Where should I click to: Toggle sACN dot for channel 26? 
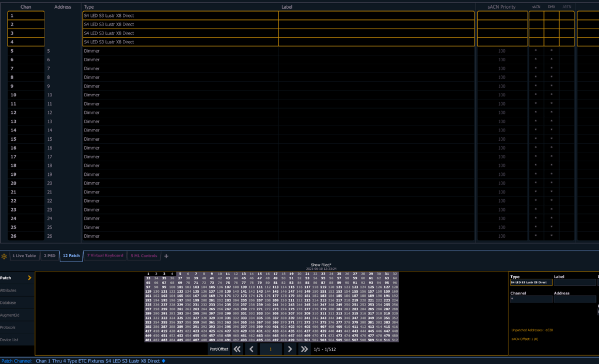coord(536,236)
